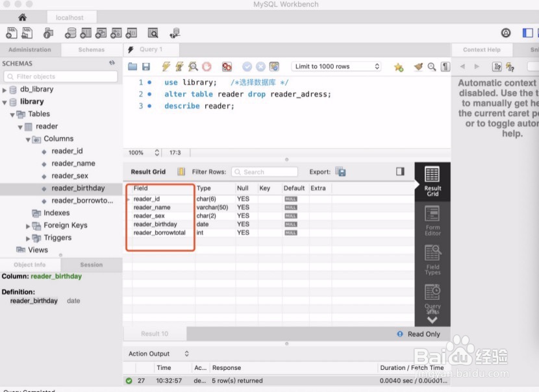The height and width of the screenshot is (392, 539).
Task: Collapse the Tables node
Action: click(12, 115)
